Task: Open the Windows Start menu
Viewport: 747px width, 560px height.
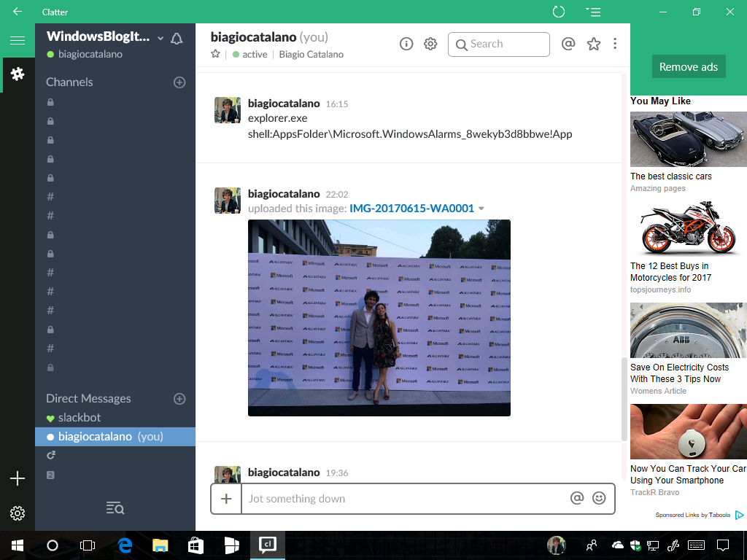Action: (18, 545)
